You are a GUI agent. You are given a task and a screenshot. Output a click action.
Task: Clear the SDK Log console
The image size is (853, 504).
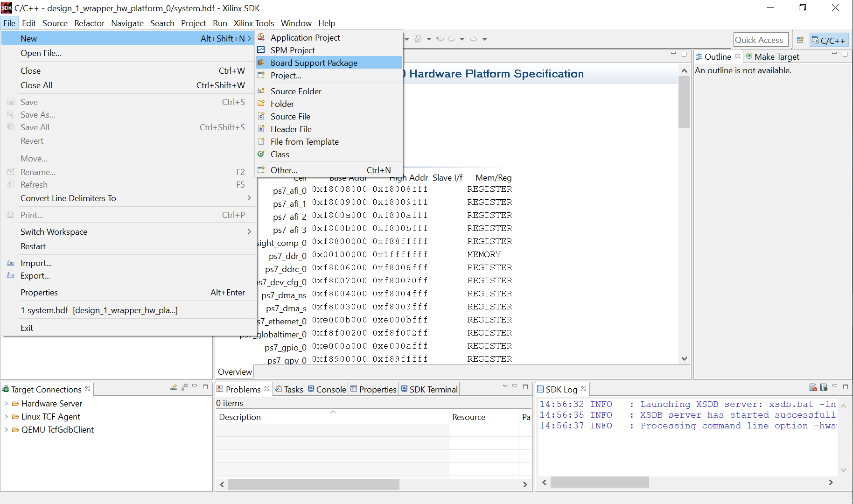[x=813, y=388]
